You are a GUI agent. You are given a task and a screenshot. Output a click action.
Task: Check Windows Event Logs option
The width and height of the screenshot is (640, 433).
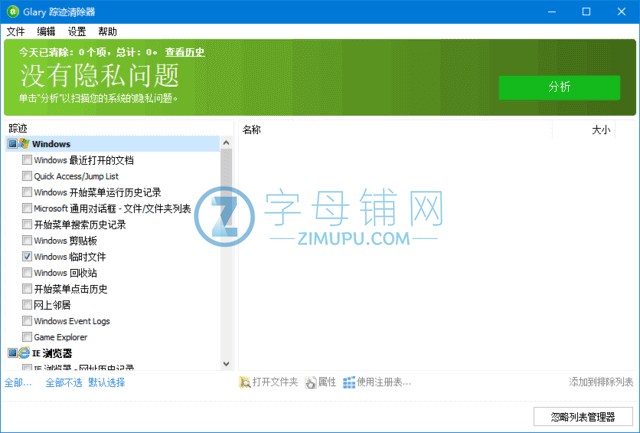click(x=27, y=321)
